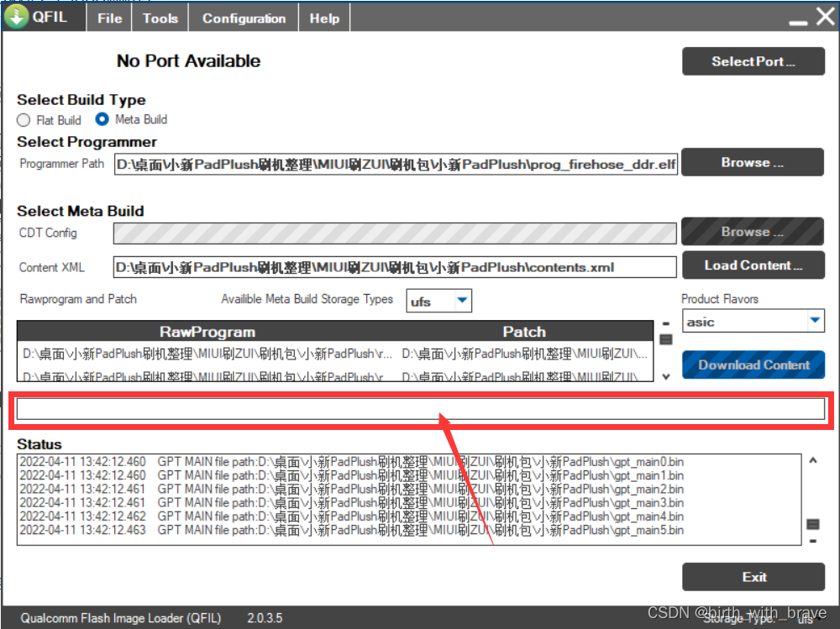Viewport: 840px width, 629px height.
Task: Click the Programmer Path input field
Action: click(396, 164)
